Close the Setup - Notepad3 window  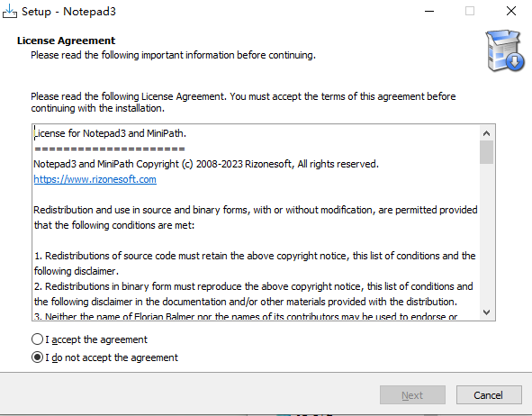coord(511,11)
